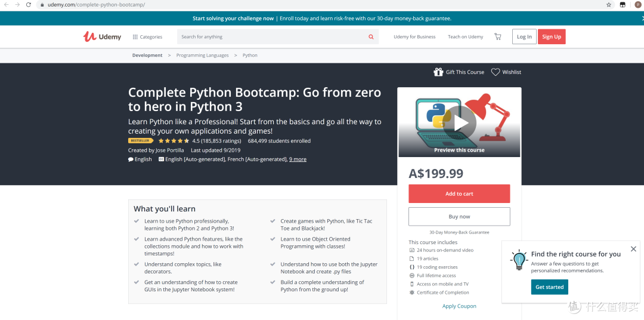This screenshot has width=644, height=320.
Task: Click Get started in the popup
Action: click(550, 287)
